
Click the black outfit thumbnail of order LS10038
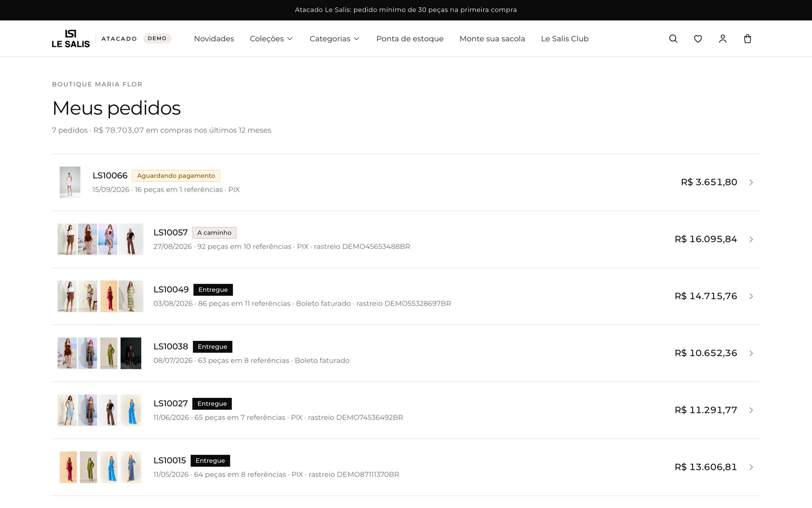click(x=131, y=353)
